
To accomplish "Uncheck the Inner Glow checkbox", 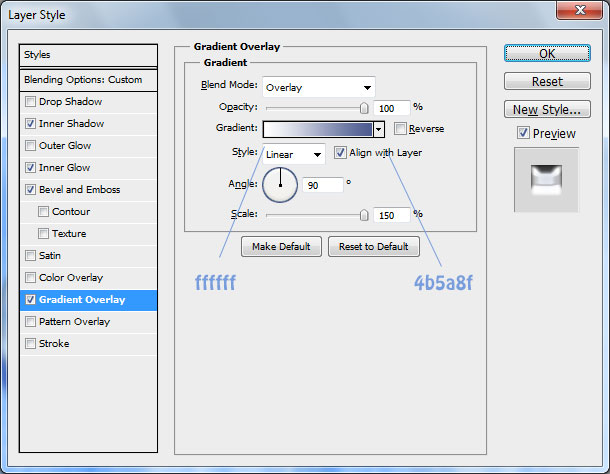I will [x=30, y=168].
